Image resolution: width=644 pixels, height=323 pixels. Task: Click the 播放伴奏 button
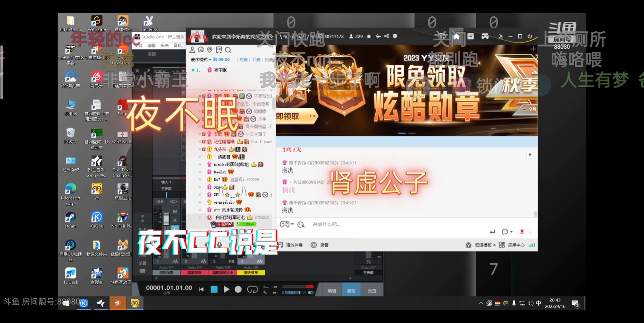[x=291, y=245]
